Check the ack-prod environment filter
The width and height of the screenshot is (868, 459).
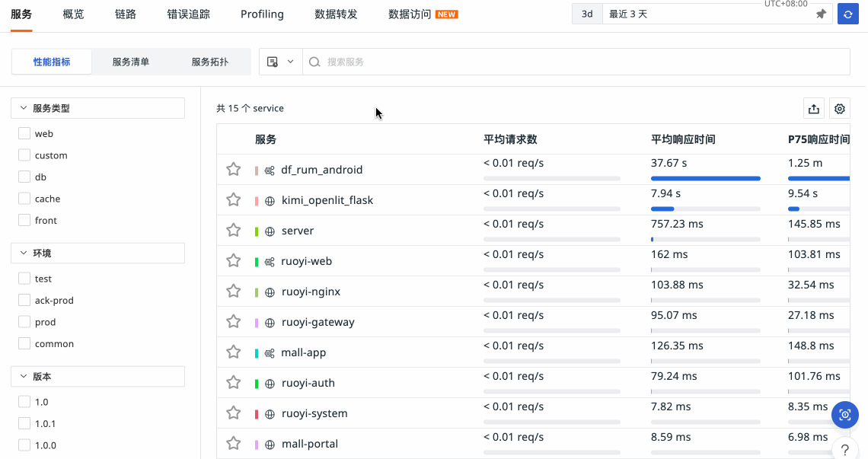pos(24,300)
